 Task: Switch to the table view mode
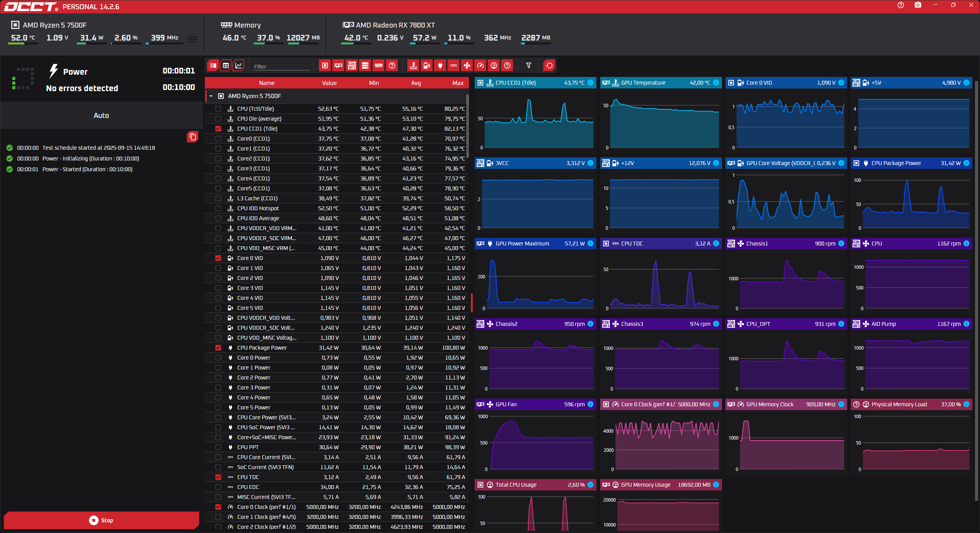click(x=226, y=65)
